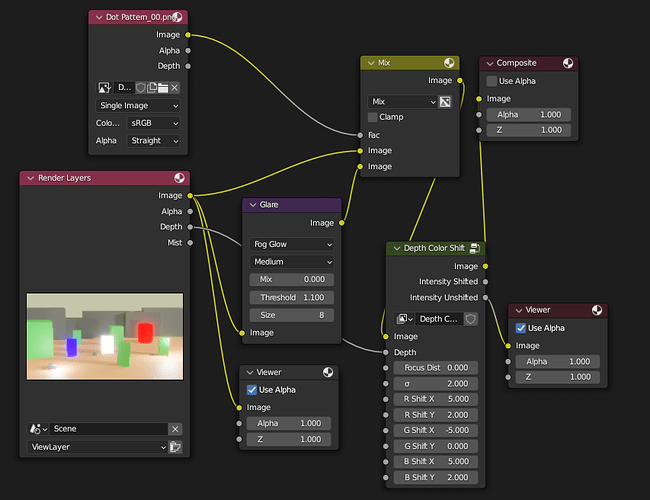Click G Shift Y 0.000 field
This screenshot has height=500, width=650.
click(436, 446)
